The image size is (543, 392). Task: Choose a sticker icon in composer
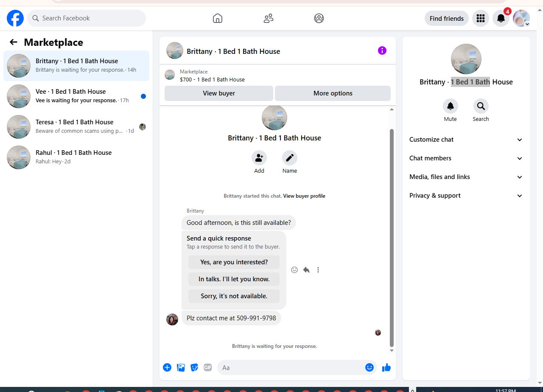point(194,367)
